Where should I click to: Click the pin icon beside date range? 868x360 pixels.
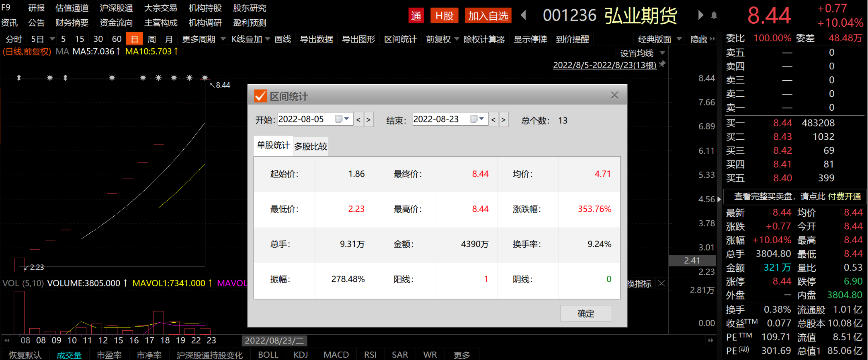(663, 64)
